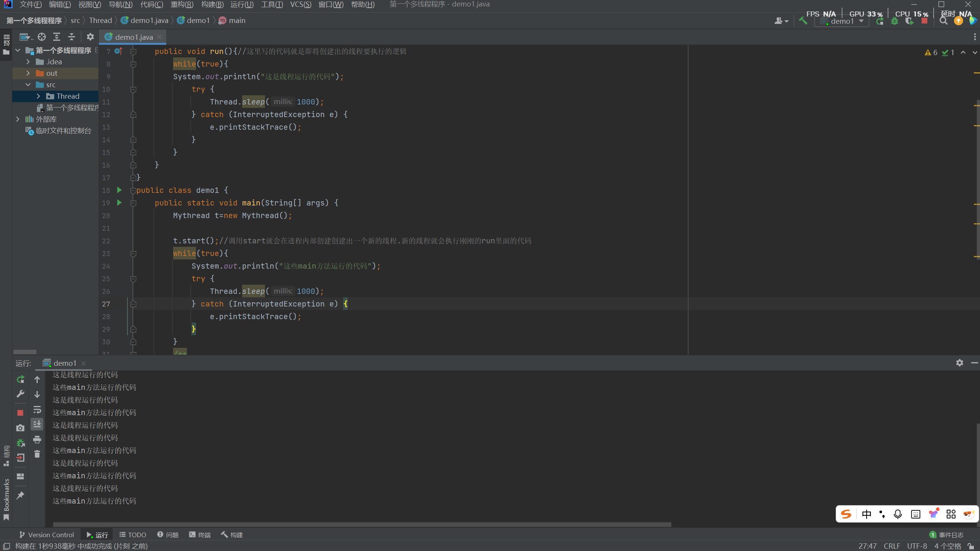Open search everywhere magnifier icon
The width and height of the screenshot is (980, 551).
click(x=944, y=21)
